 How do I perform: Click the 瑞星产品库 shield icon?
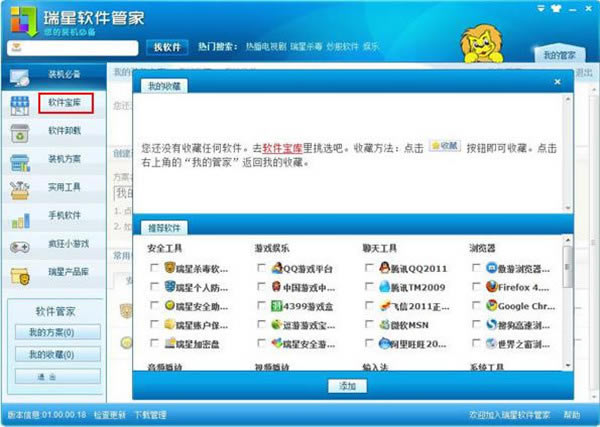pyautogui.click(x=20, y=273)
